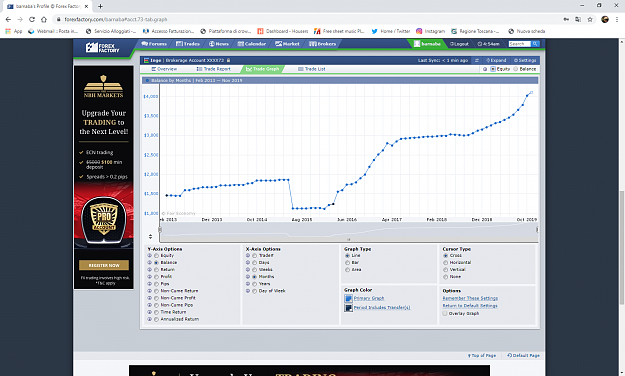The width and height of the screenshot is (625, 376).
Task: Click the vertical resize arrows left of range slider
Action: tap(150, 236)
